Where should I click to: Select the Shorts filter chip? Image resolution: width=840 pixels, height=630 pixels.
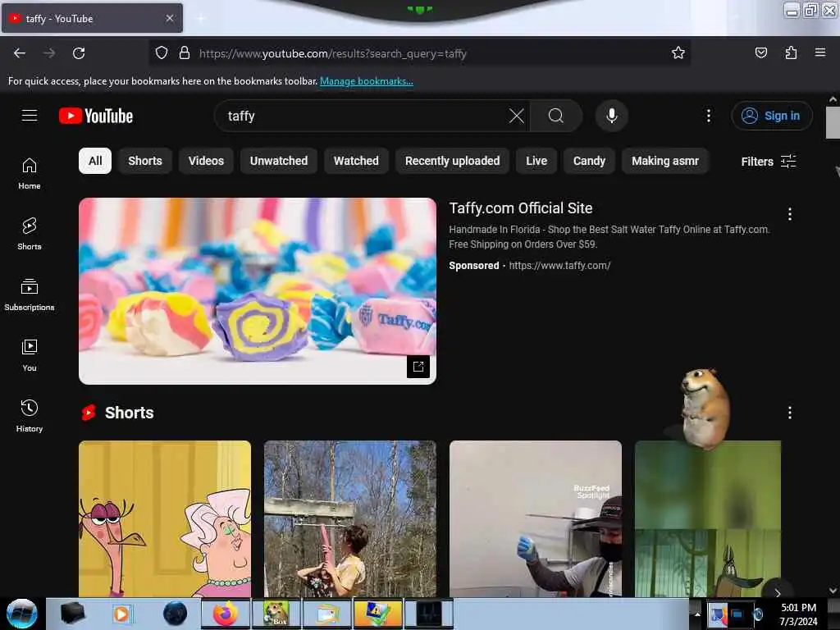coord(144,161)
